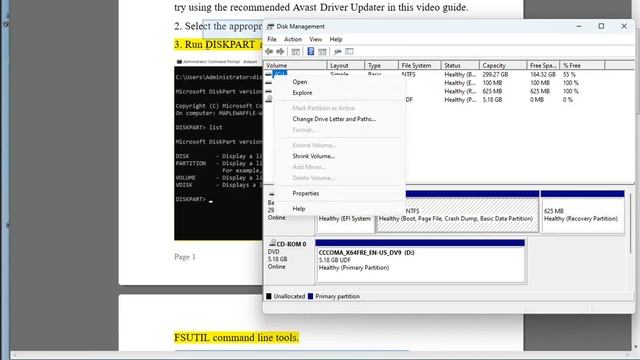Open the View menu
The width and height of the screenshot is (640, 360).
click(x=316, y=39)
